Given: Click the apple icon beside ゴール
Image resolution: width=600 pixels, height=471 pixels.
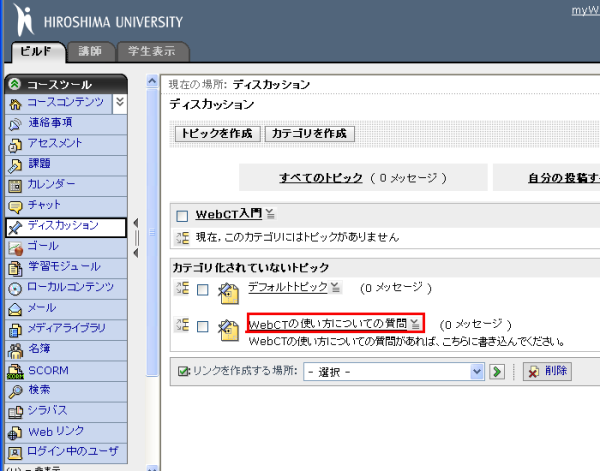Looking at the screenshot, I should 15,248.
